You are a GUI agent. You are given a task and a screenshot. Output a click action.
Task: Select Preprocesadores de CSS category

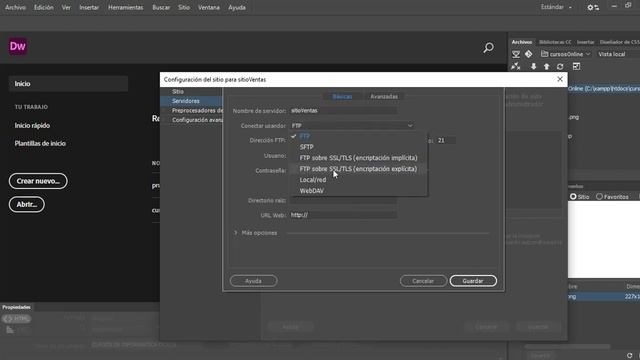coord(197,111)
